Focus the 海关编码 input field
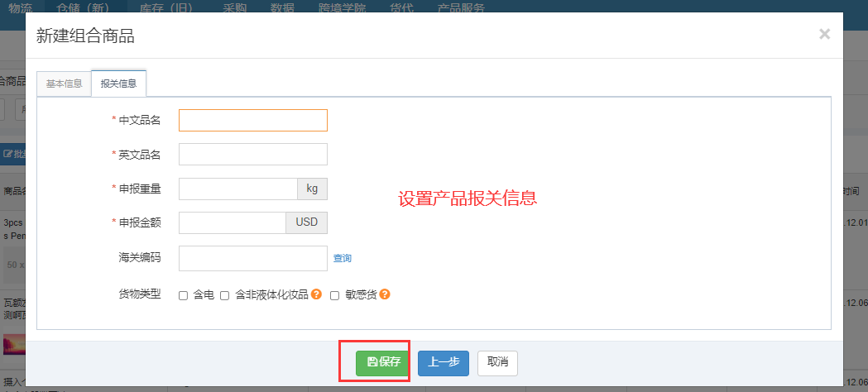Image resolution: width=868 pixels, height=392 pixels. coord(253,258)
